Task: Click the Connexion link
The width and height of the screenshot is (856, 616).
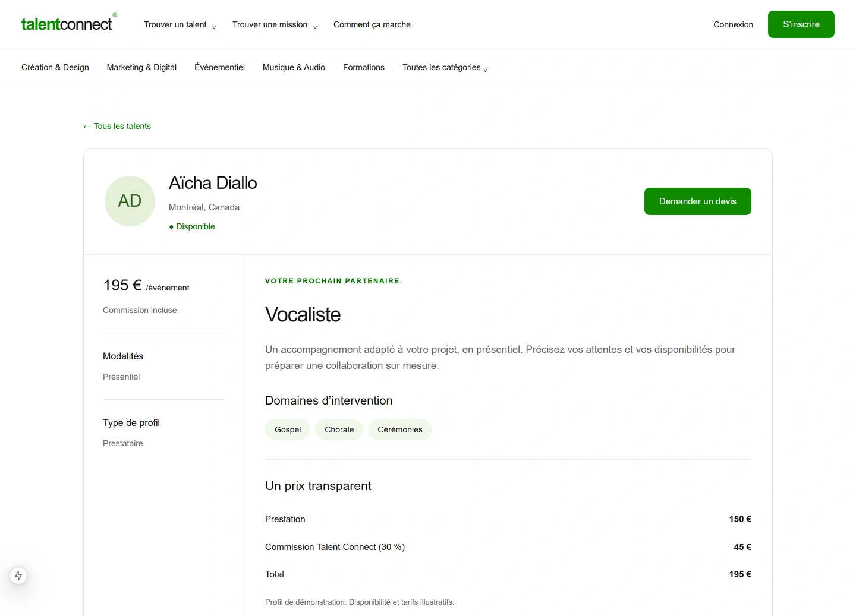Action: click(733, 24)
